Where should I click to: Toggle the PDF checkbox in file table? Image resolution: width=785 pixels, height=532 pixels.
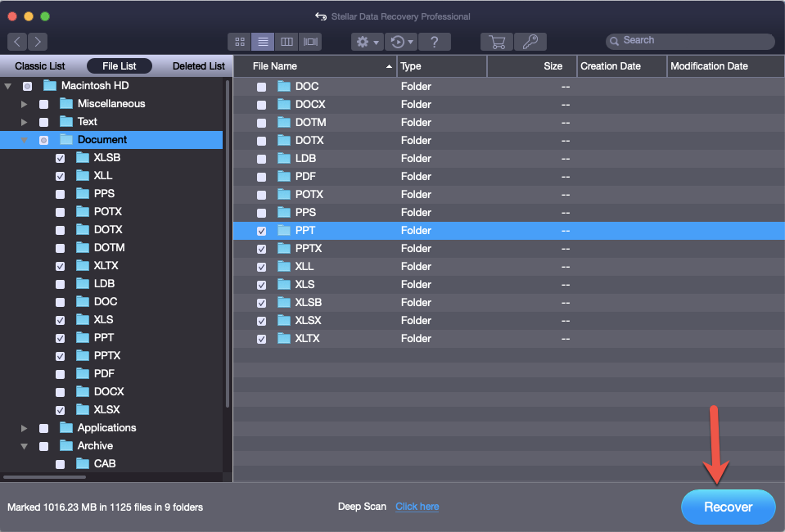(x=262, y=177)
